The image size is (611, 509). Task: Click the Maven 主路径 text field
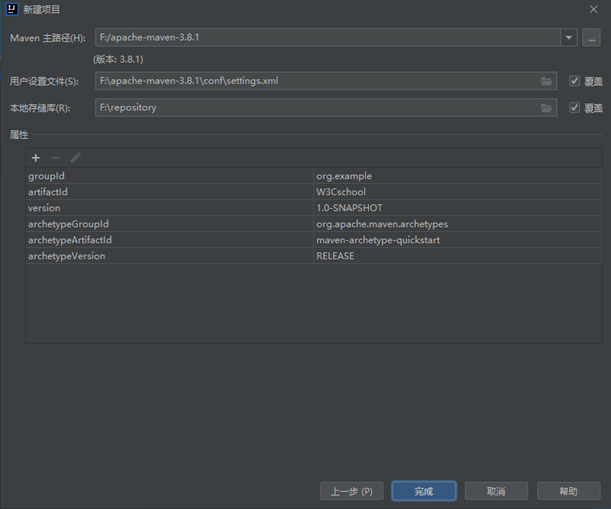[x=325, y=38]
